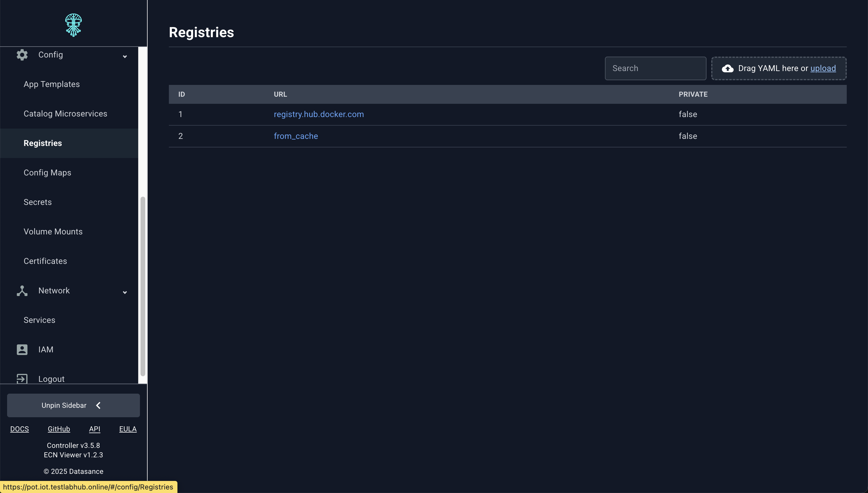Expand the Network section chevron

pos(125,292)
